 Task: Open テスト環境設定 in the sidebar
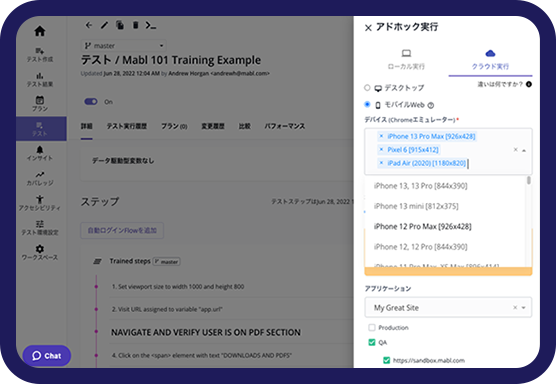40,228
